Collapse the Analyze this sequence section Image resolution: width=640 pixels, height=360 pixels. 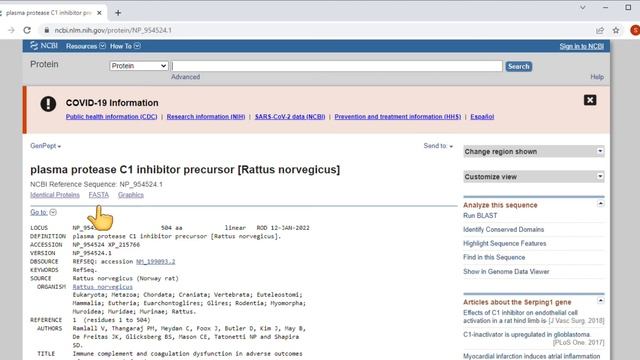600,203
